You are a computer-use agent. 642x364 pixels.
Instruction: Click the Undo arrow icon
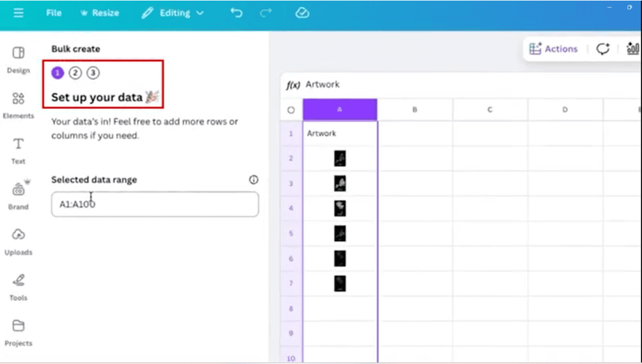click(236, 13)
